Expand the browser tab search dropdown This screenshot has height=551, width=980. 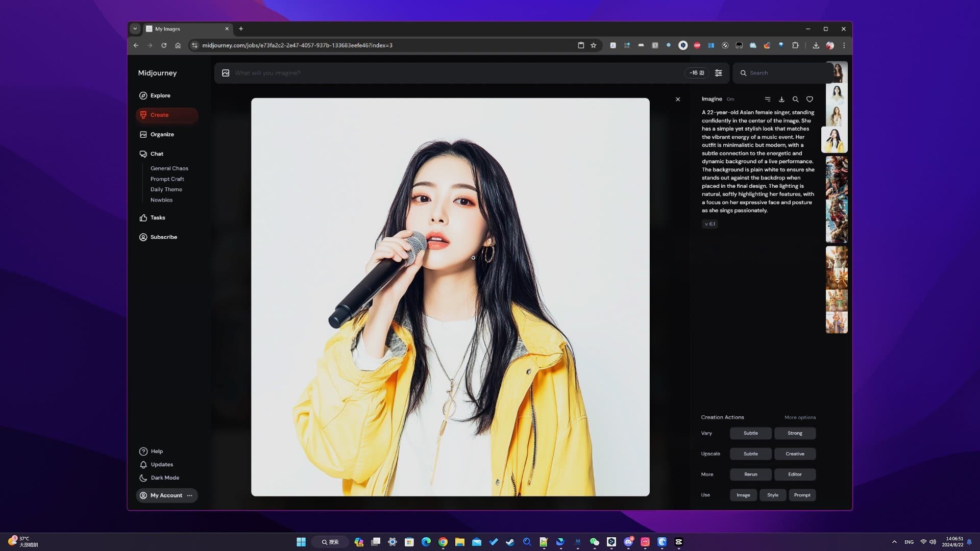pyautogui.click(x=135, y=29)
